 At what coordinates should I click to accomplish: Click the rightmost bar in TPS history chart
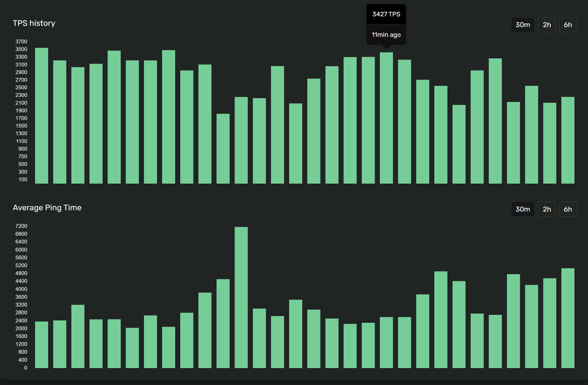coord(567,140)
